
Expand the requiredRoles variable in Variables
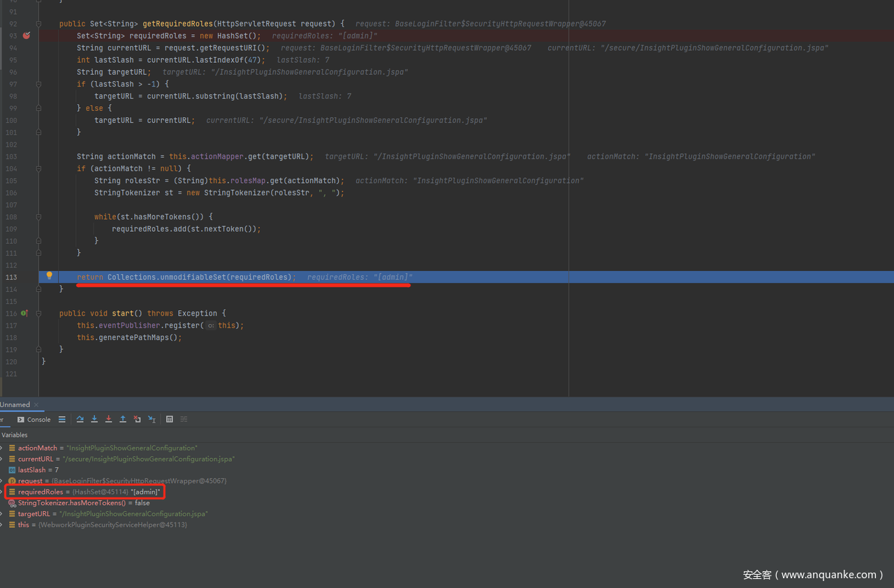click(2, 492)
